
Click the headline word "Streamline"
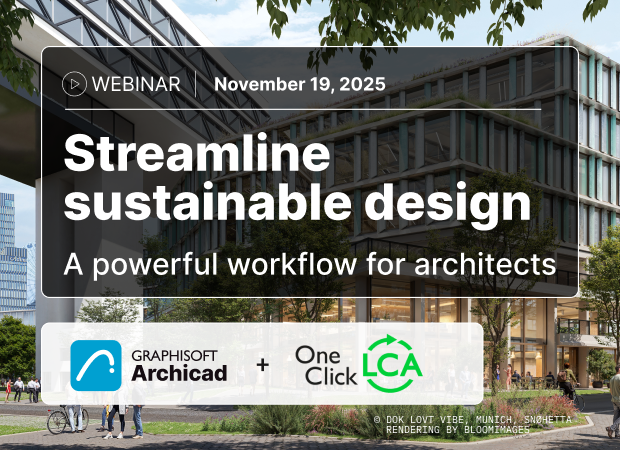point(197,153)
